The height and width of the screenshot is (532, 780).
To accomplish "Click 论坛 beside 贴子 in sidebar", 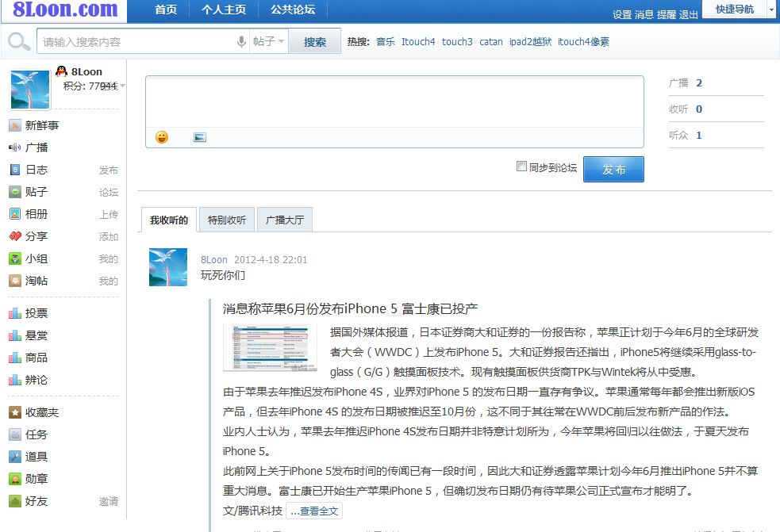I will click(x=109, y=193).
